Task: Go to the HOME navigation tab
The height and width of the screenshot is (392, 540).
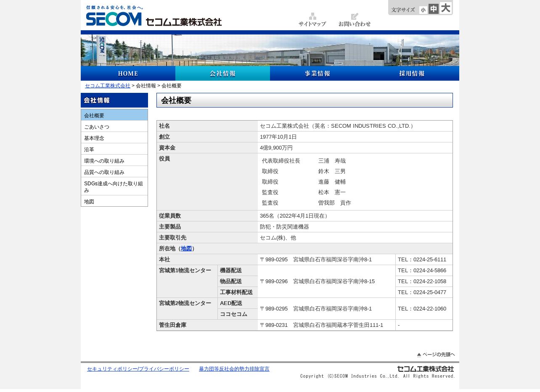Action: 128,74
